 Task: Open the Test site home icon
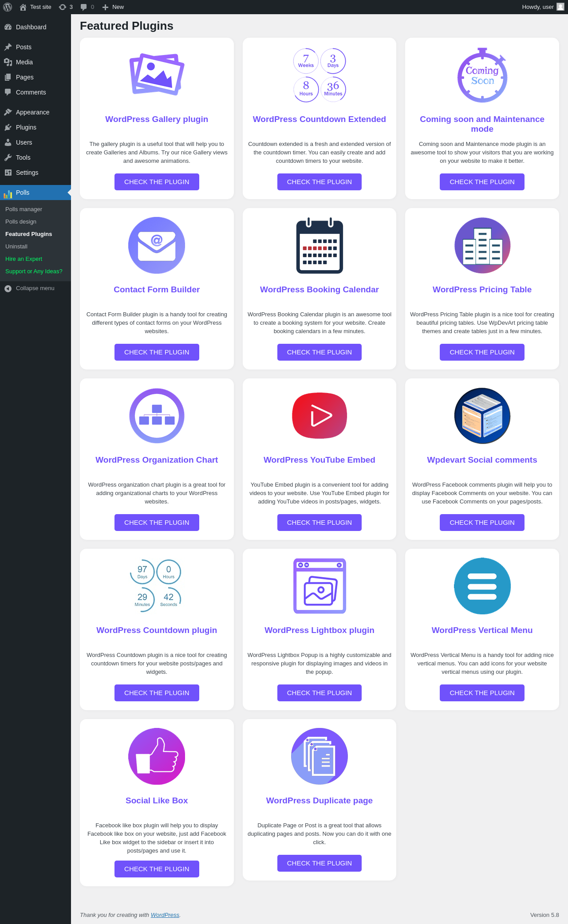(23, 7)
